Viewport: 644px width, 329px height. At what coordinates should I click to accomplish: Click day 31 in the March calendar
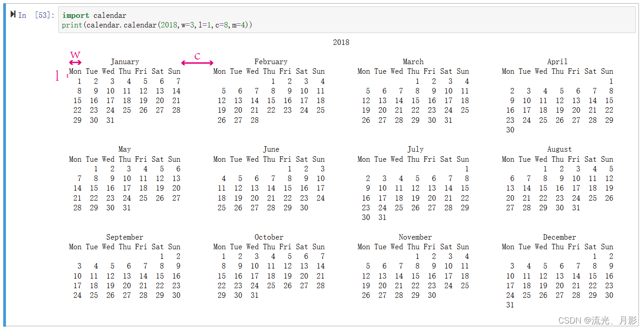448,120
